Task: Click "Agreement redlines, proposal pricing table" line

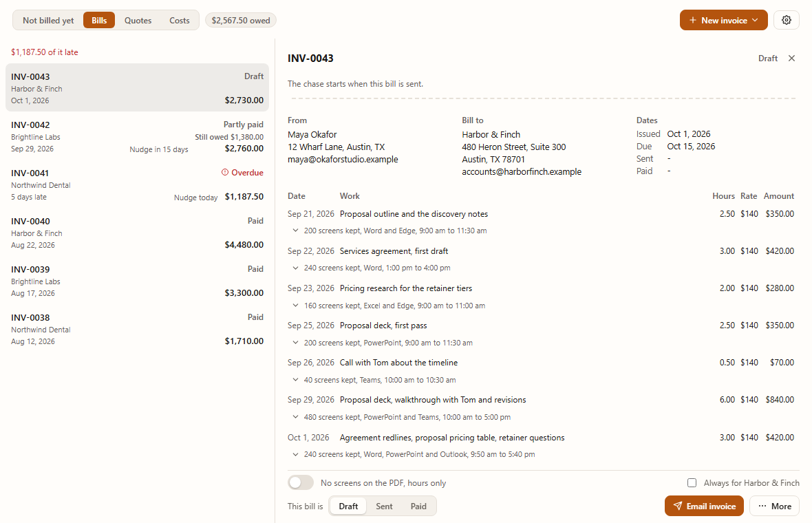Action: point(452,438)
